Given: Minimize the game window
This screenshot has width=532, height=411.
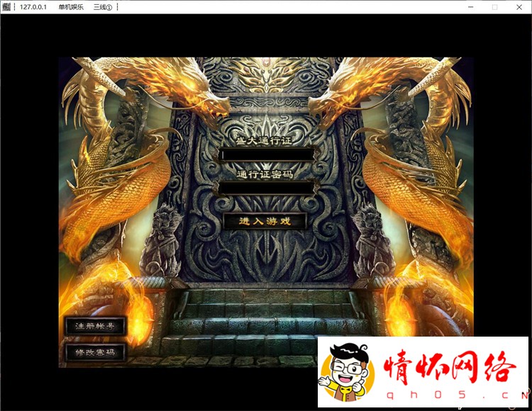Looking at the screenshot, I should point(470,7).
